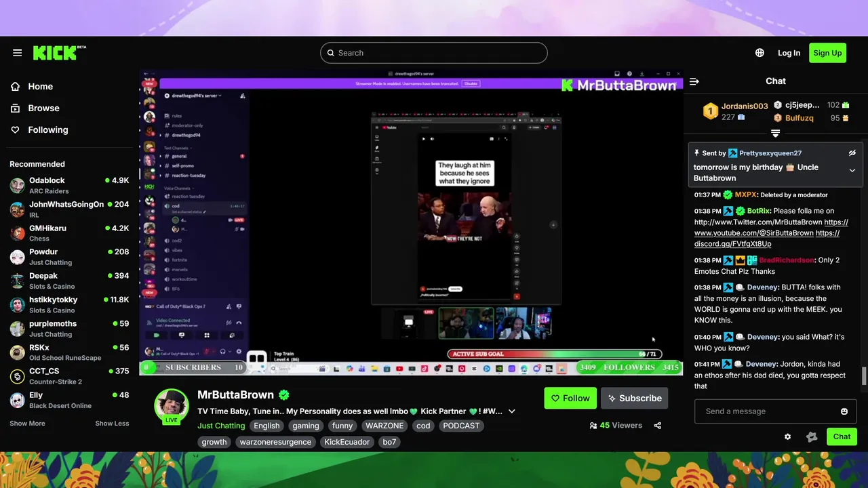Open the hamburger menu next to Kick logo

click(x=18, y=53)
